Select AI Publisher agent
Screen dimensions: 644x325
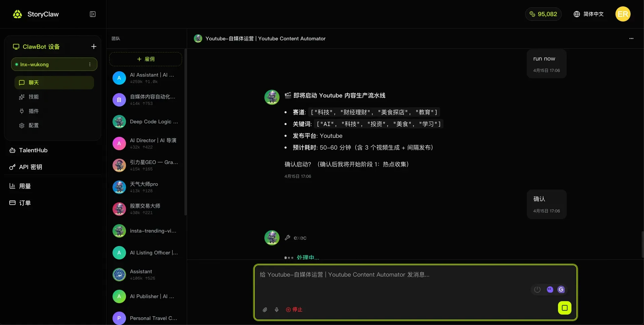click(145, 296)
